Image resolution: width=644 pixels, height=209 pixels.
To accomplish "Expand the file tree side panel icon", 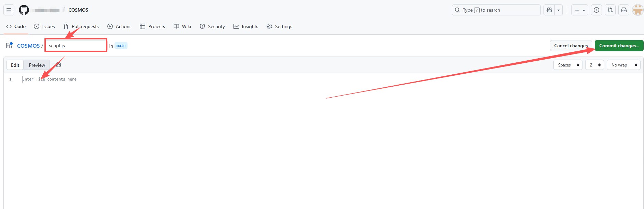I will [x=9, y=46].
